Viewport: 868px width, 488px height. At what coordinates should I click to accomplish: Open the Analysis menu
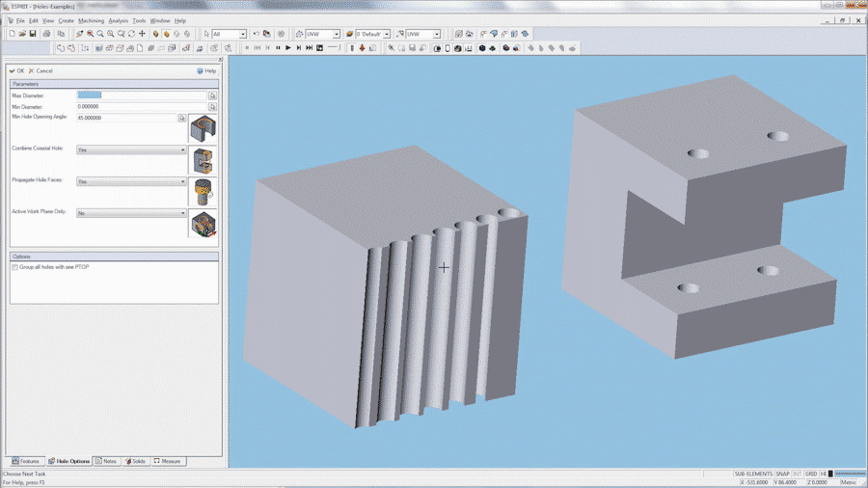[x=118, y=20]
